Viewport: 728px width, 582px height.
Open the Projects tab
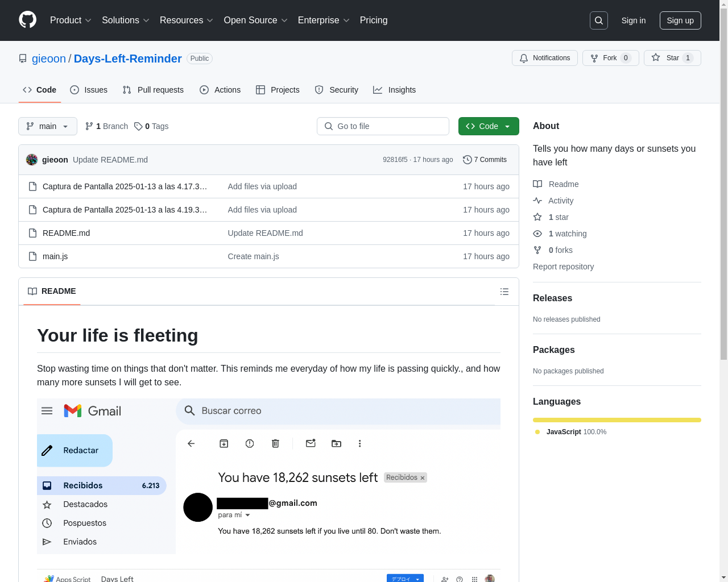(278, 90)
